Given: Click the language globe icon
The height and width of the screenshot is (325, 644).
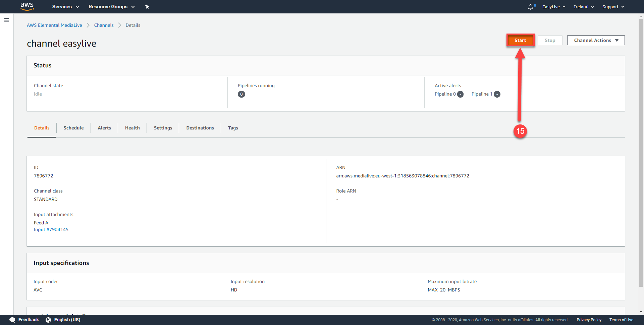Looking at the screenshot, I should (x=48, y=320).
